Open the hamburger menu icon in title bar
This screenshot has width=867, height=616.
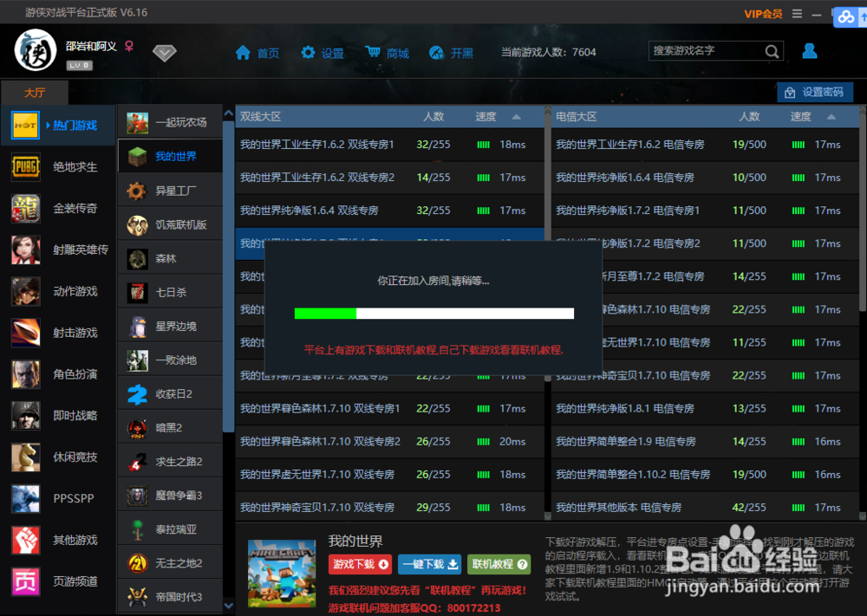point(797,14)
